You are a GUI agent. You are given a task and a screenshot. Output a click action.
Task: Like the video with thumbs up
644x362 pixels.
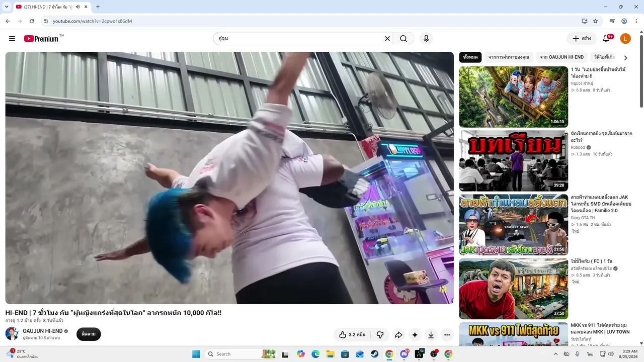point(352,335)
